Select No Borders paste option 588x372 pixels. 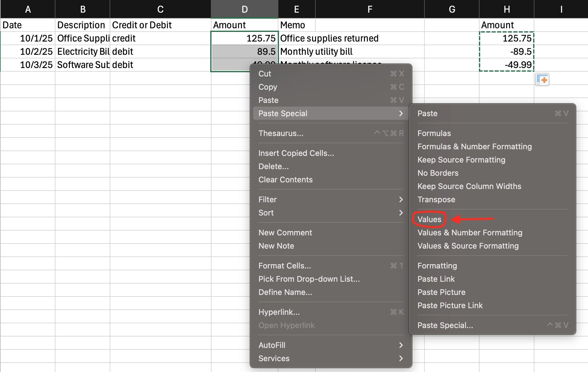pyautogui.click(x=493, y=173)
